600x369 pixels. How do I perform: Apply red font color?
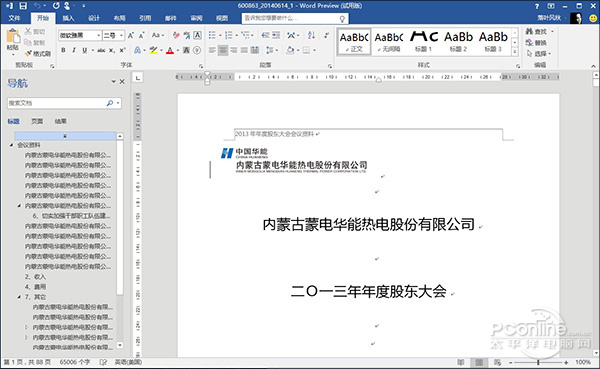pyautogui.click(x=170, y=50)
